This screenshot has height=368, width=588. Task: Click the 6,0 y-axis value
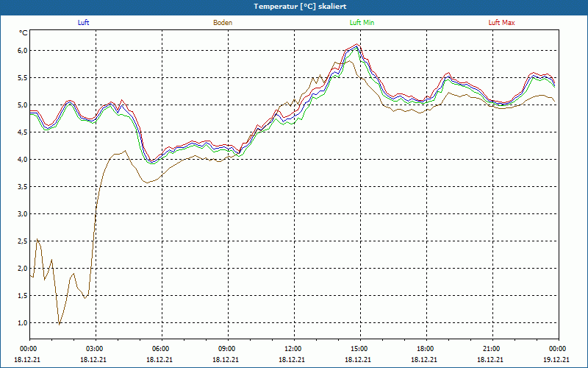[x=23, y=50]
